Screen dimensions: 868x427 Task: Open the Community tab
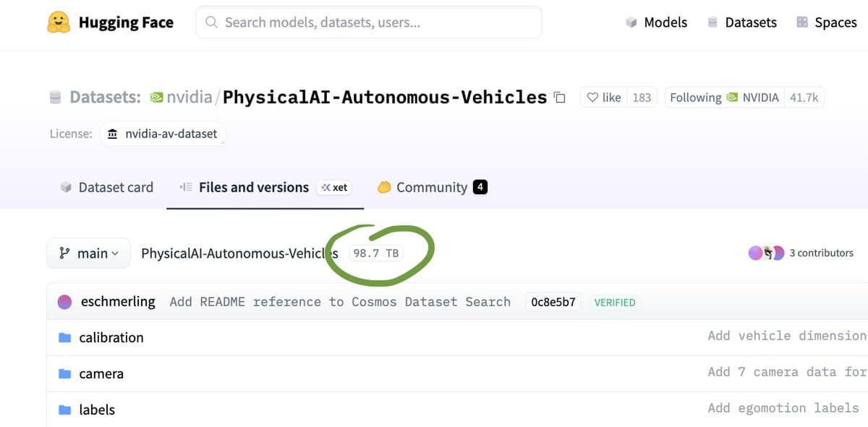click(432, 187)
